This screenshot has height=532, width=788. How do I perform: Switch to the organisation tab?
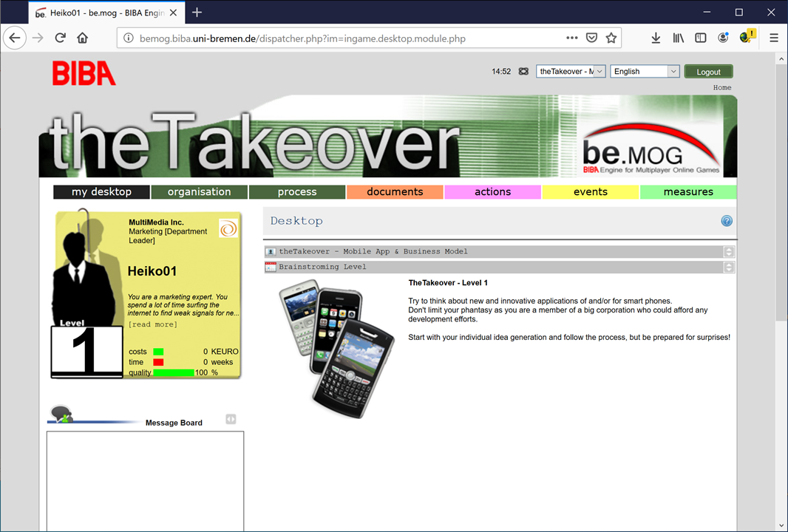[200, 192]
